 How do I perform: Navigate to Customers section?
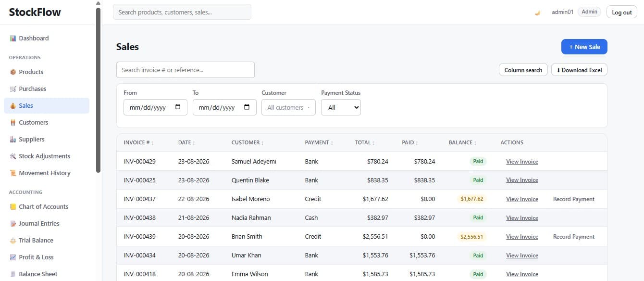(47, 123)
